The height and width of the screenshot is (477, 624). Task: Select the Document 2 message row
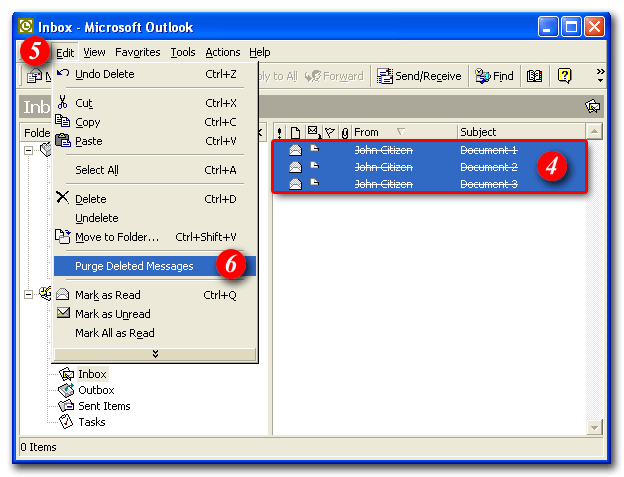pos(420,167)
